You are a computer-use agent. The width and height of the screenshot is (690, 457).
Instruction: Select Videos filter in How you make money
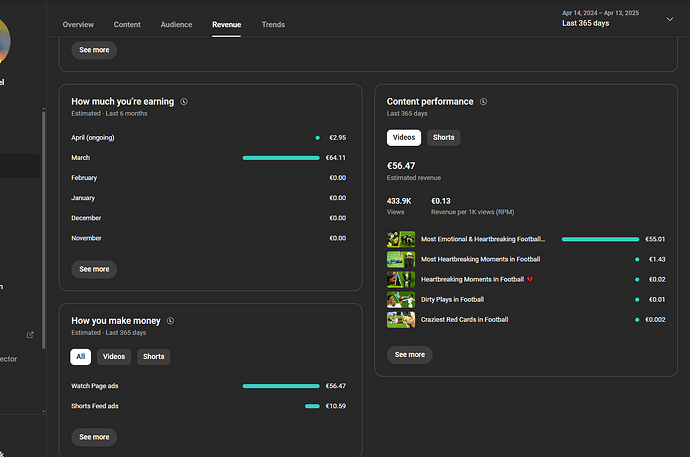114,357
